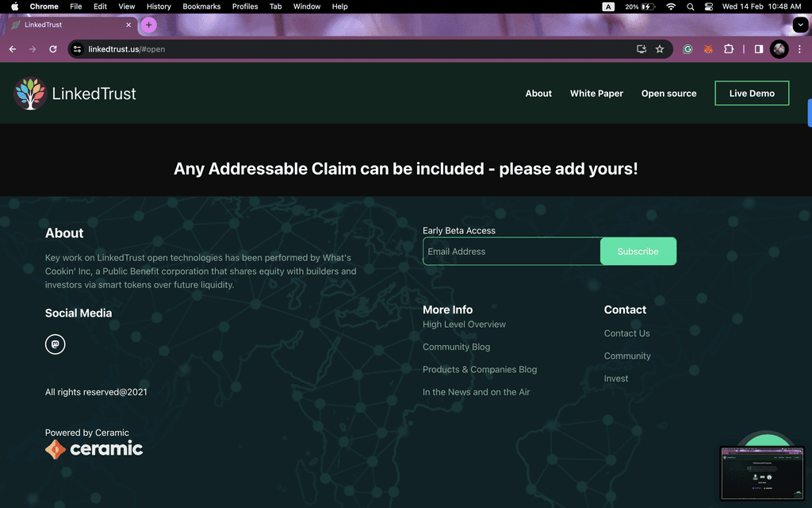Click the install app icon
Image resolution: width=812 pixels, height=508 pixels.
pyautogui.click(x=641, y=49)
